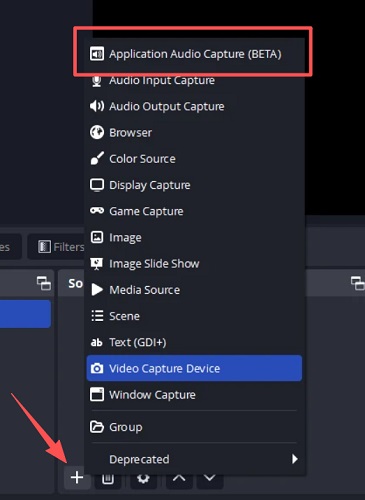
Task: Click the Browser globe icon
Action: click(x=97, y=132)
